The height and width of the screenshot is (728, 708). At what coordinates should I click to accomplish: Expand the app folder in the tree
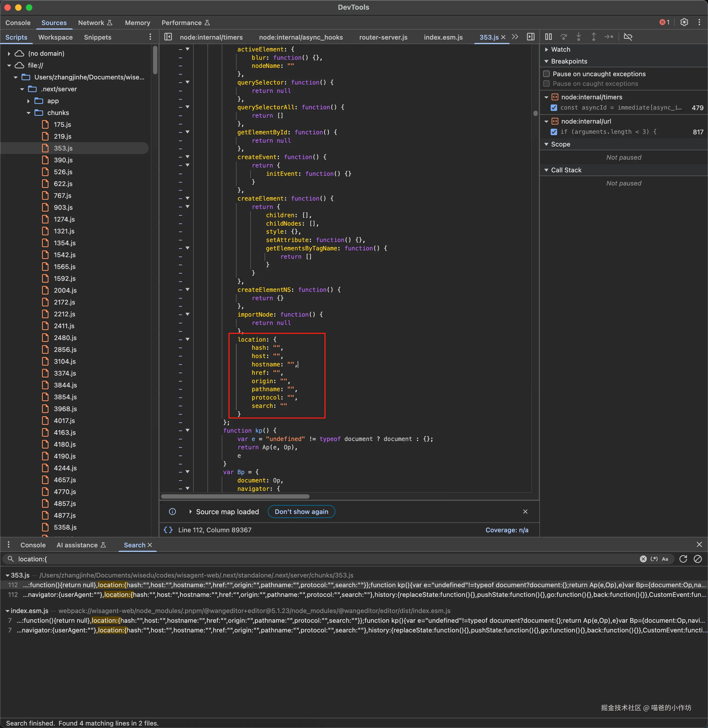pyautogui.click(x=29, y=101)
